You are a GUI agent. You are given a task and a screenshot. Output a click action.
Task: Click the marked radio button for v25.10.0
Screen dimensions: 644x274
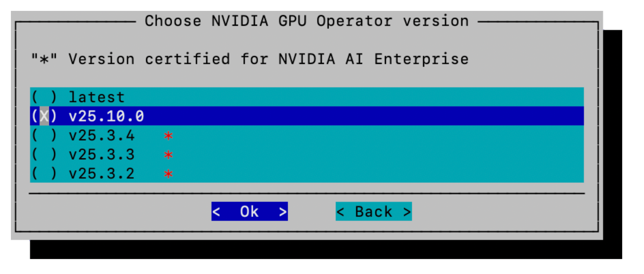coord(44,116)
